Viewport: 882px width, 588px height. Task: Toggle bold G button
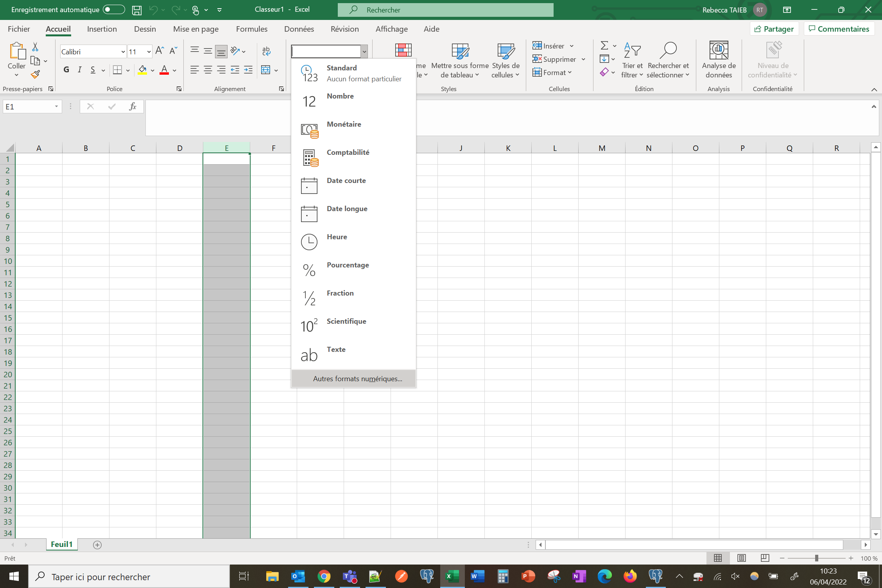66,70
